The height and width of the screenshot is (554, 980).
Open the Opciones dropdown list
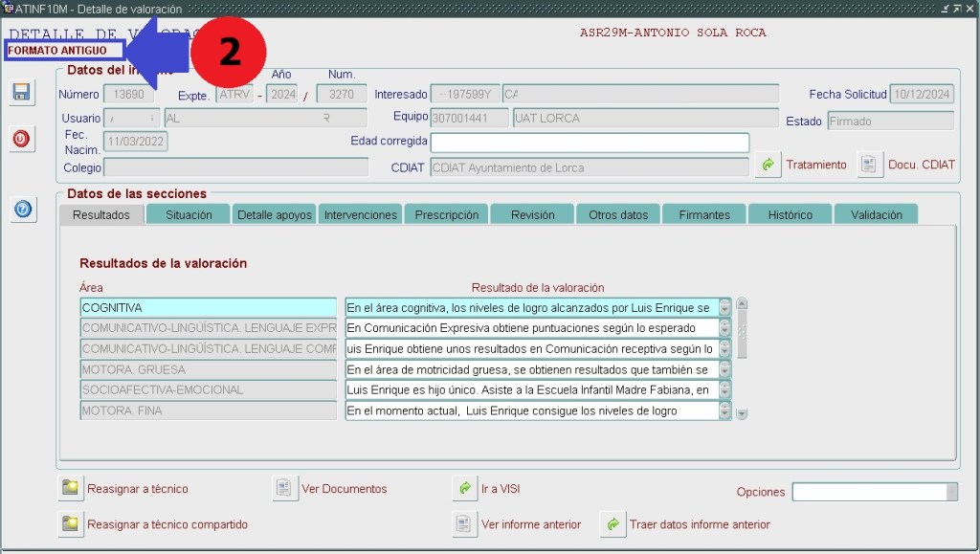pyautogui.click(x=950, y=492)
